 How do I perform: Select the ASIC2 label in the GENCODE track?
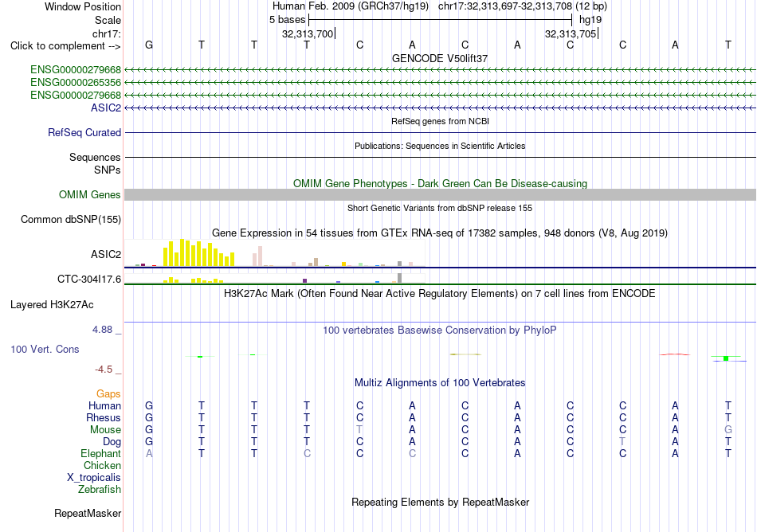pyautogui.click(x=106, y=108)
